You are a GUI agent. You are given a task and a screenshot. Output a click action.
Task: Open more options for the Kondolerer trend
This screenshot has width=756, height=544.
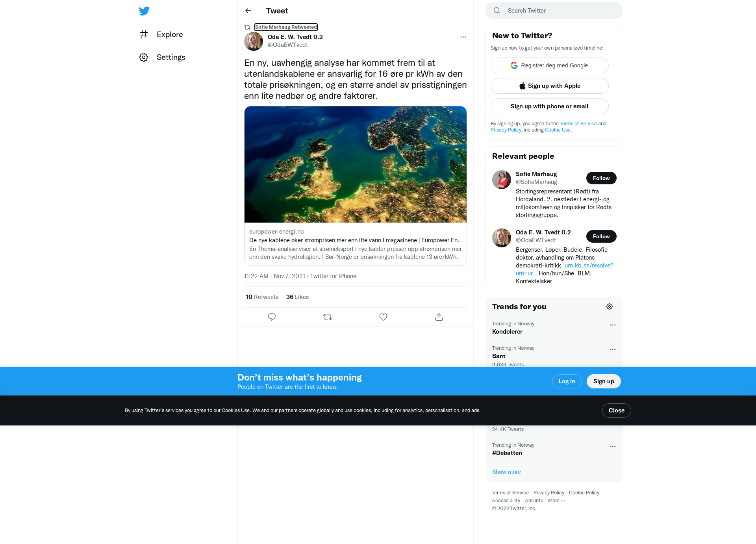[x=613, y=325]
